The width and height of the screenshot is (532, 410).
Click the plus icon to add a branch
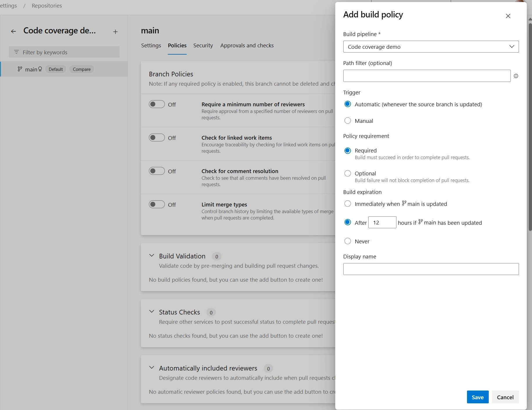115,32
